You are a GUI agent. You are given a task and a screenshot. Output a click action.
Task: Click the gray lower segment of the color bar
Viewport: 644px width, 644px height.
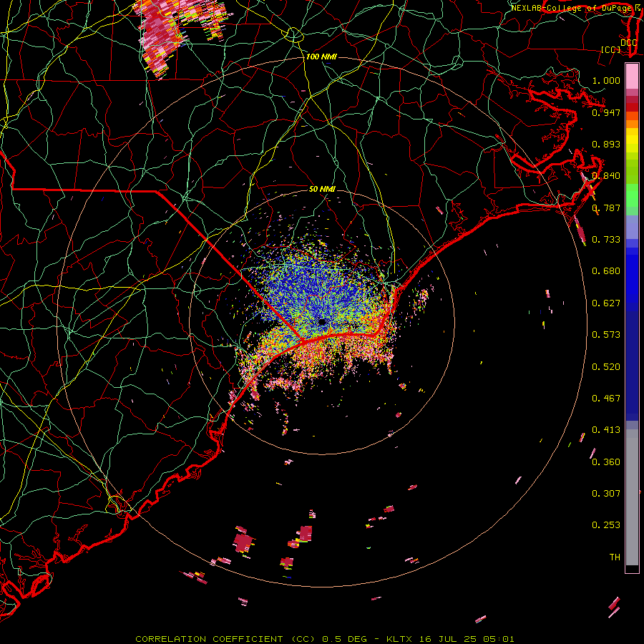coord(632,497)
